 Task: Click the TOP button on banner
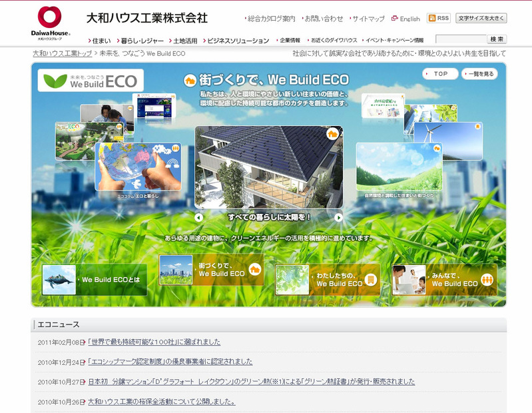[x=440, y=74]
